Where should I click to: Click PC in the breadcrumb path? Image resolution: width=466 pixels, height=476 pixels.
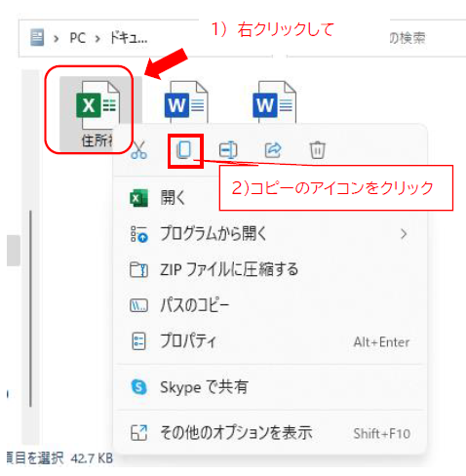coord(77,38)
